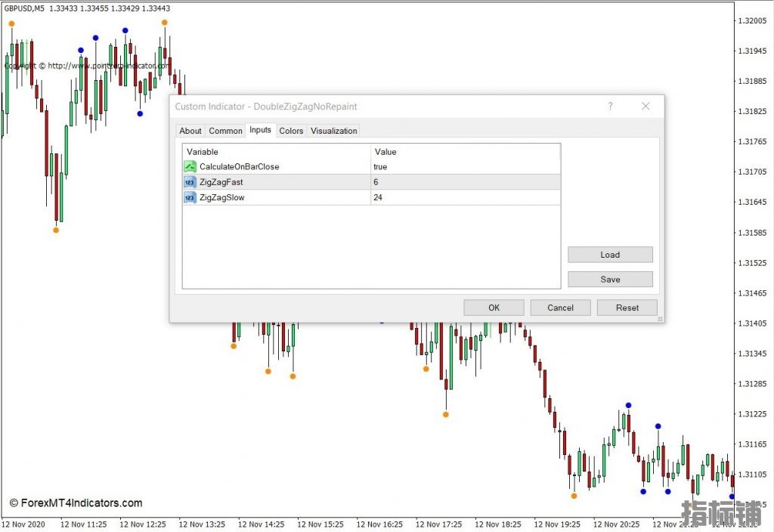This screenshot has height=532, width=774.
Task: Go to the Colors tab
Action: (x=291, y=131)
